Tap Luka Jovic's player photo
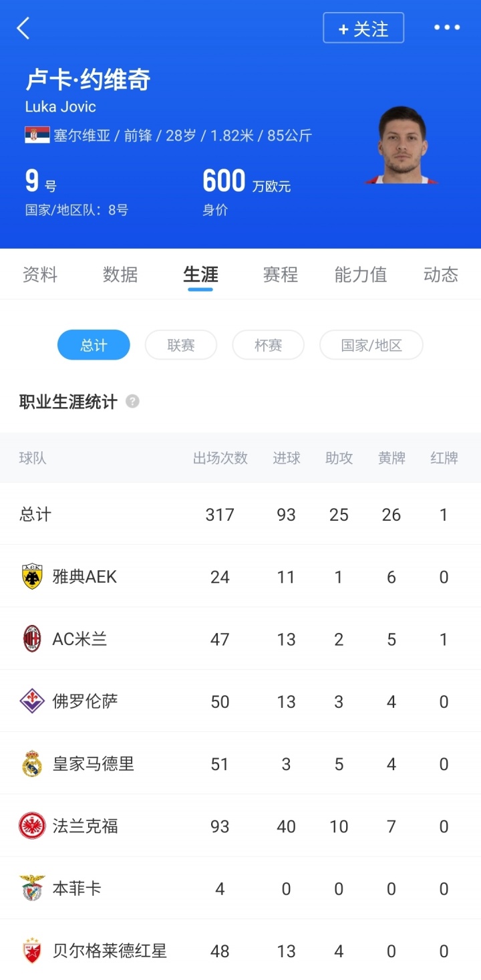 point(402,145)
